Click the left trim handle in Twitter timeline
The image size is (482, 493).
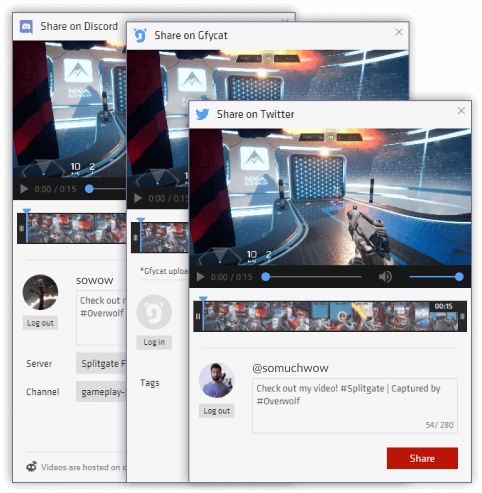tap(197, 316)
